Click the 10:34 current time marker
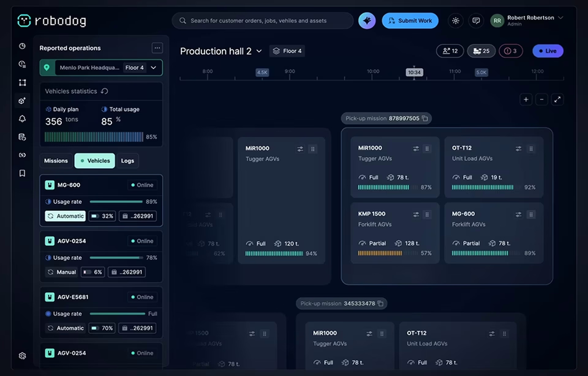 click(414, 72)
